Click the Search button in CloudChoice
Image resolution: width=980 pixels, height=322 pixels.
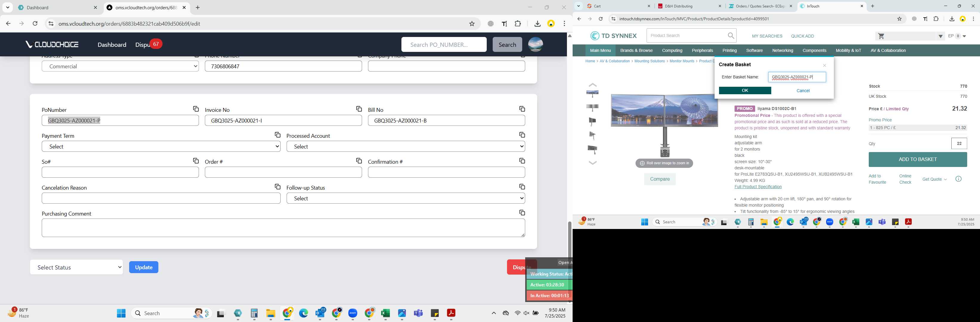click(507, 44)
